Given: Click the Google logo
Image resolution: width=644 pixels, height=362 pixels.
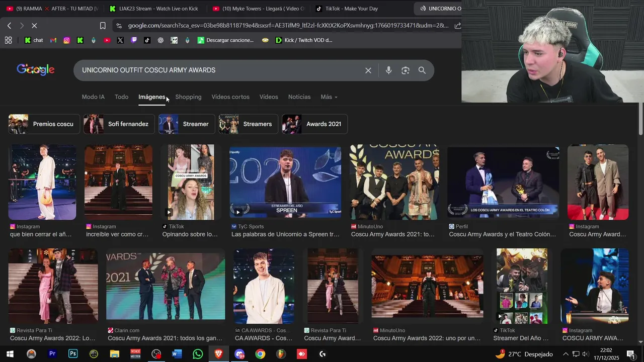Looking at the screenshot, I should pyautogui.click(x=36, y=70).
